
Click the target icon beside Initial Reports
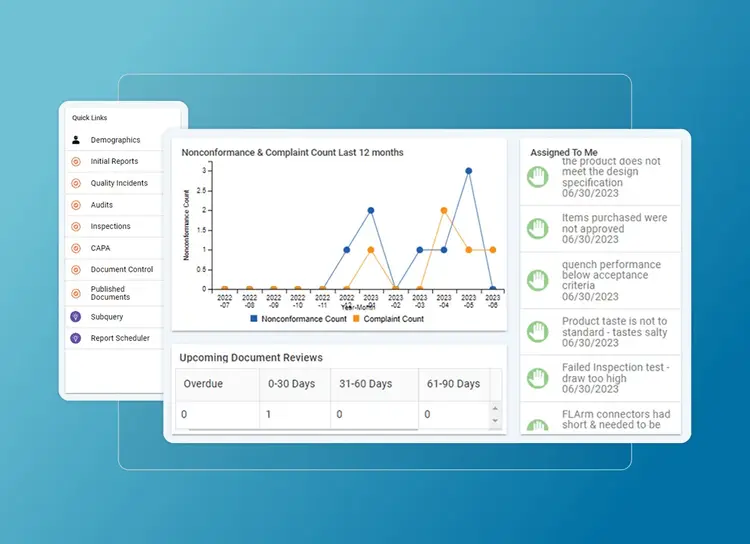(x=76, y=162)
